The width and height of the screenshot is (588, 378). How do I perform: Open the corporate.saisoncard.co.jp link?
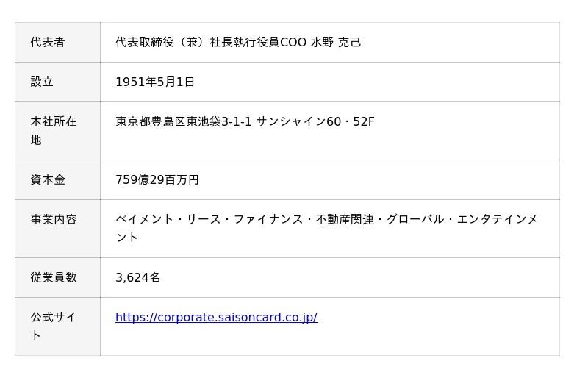[x=216, y=318]
